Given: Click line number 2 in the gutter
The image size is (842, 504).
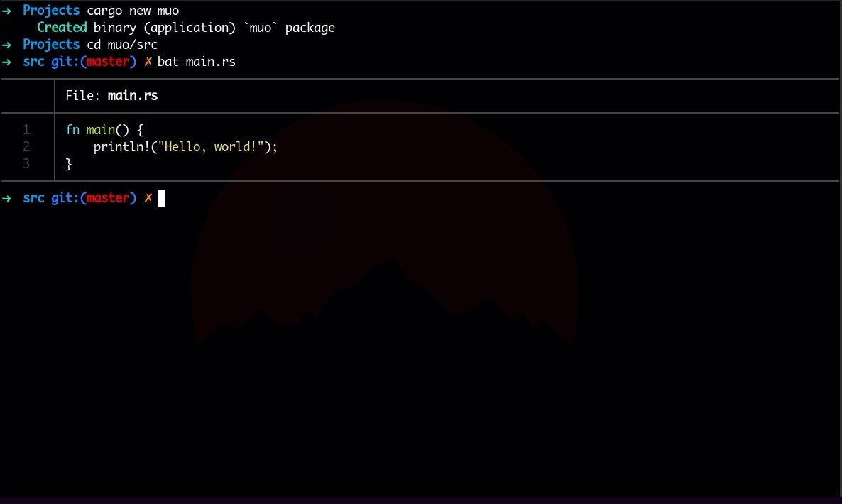Looking at the screenshot, I should [x=26, y=147].
